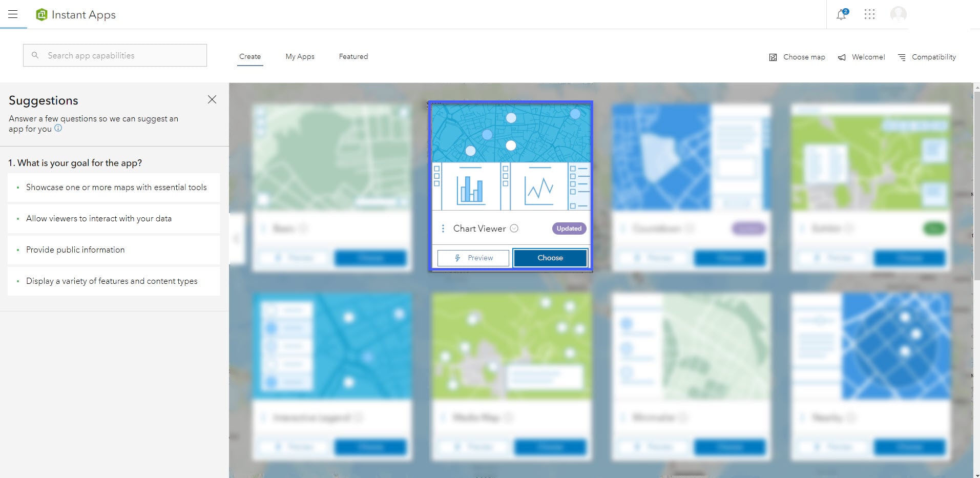Viewport: 980px width, 478px height.
Task: Click the Chart Viewer info circle icon
Action: (514, 228)
